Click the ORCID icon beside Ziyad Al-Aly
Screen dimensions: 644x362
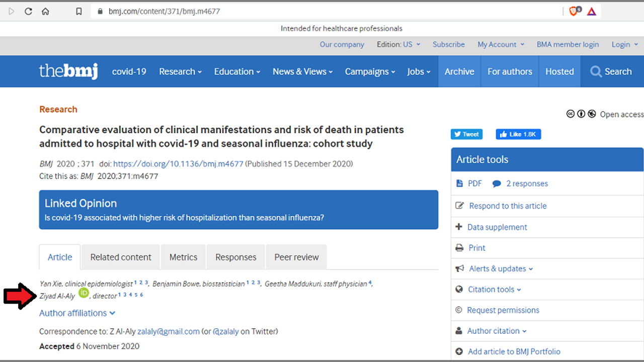pyautogui.click(x=84, y=293)
